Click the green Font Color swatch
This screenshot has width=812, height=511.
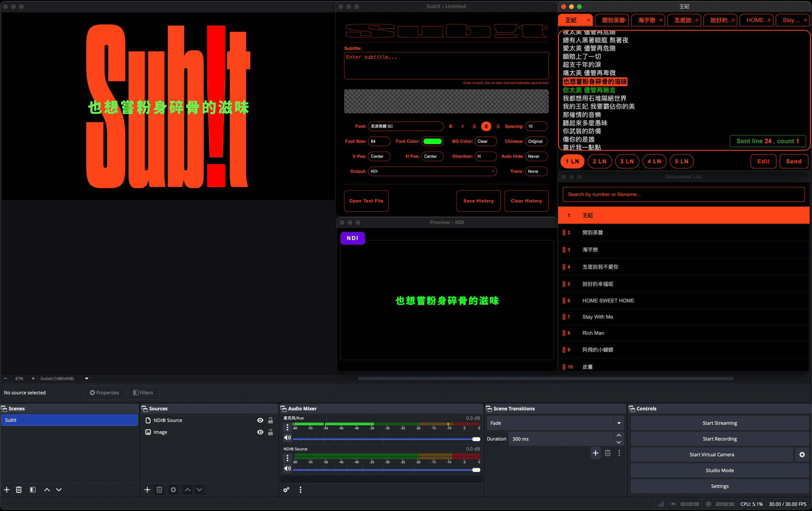click(x=432, y=141)
